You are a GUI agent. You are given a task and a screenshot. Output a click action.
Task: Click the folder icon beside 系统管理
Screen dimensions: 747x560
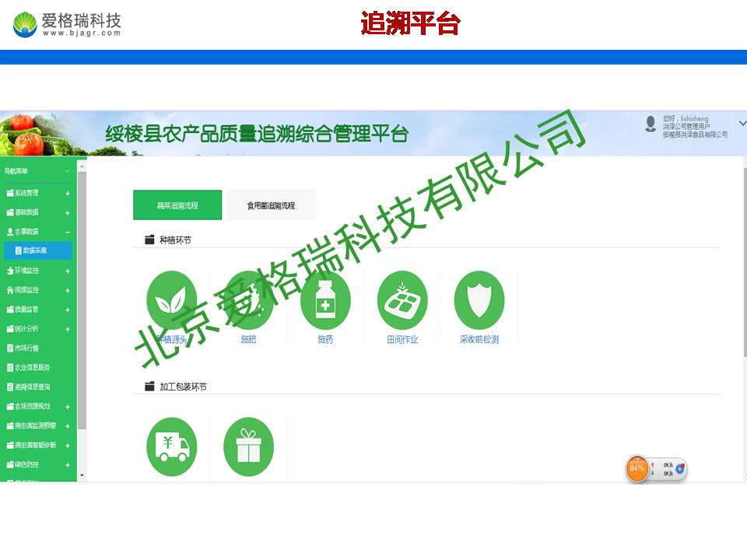coord(10,193)
